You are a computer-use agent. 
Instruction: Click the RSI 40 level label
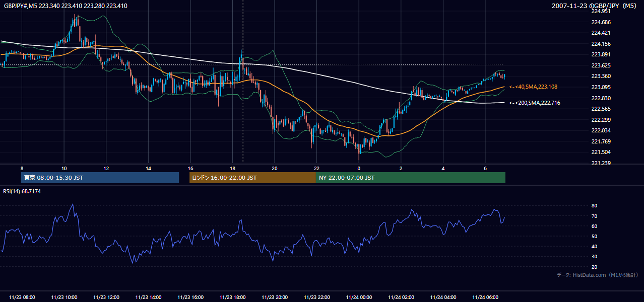click(x=595, y=246)
